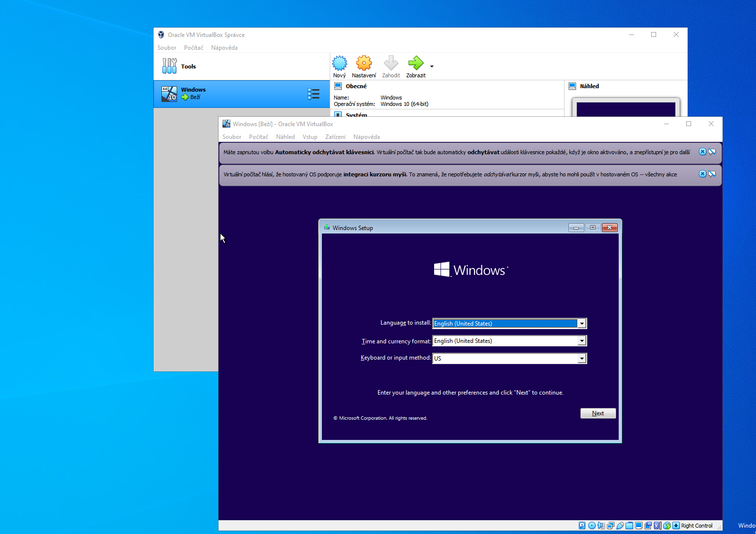Click the audio status icon
Image resolution: width=756 pixels, height=534 pixels.
(x=601, y=526)
